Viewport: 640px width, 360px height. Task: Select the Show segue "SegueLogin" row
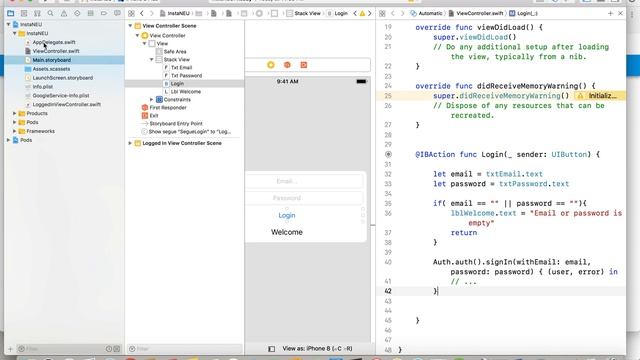click(x=190, y=132)
